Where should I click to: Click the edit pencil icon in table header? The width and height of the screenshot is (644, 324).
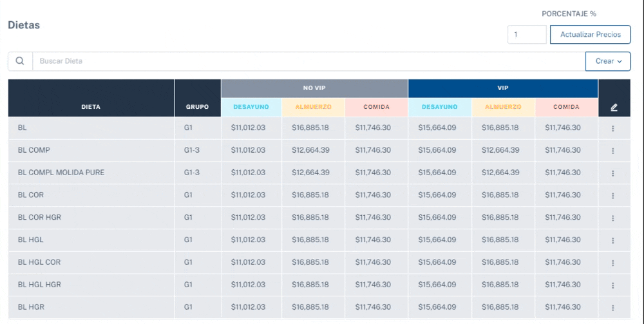[614, 108]
